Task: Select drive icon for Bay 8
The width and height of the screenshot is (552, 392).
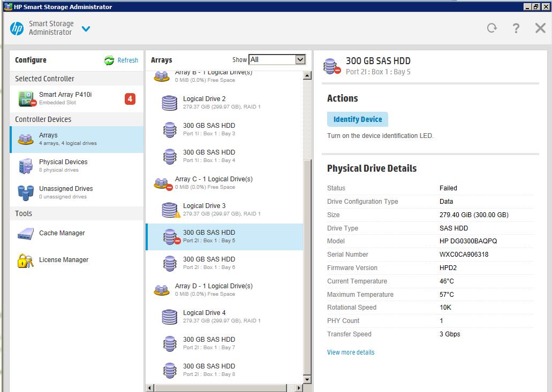Action: (x=170, y=370)
